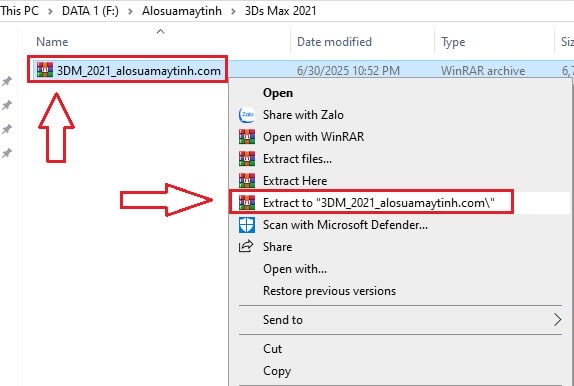
Task: Expand the Send to submenu arrow
Action: [x=558, y=320]
